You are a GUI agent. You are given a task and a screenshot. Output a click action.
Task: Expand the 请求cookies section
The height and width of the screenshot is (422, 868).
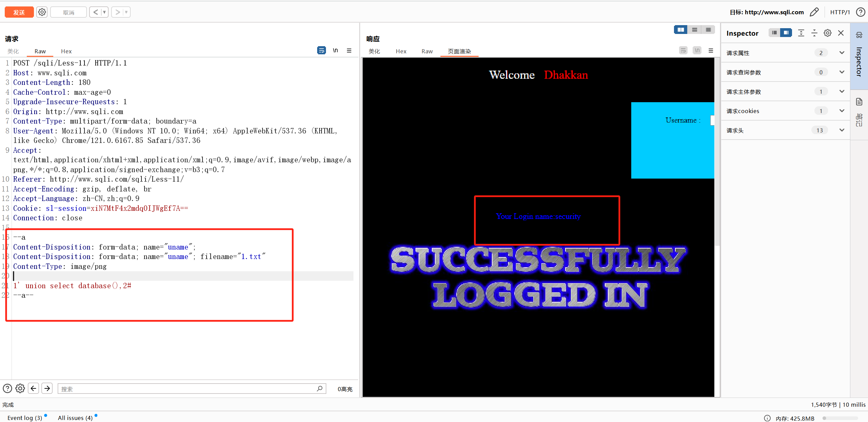[842, 111]
